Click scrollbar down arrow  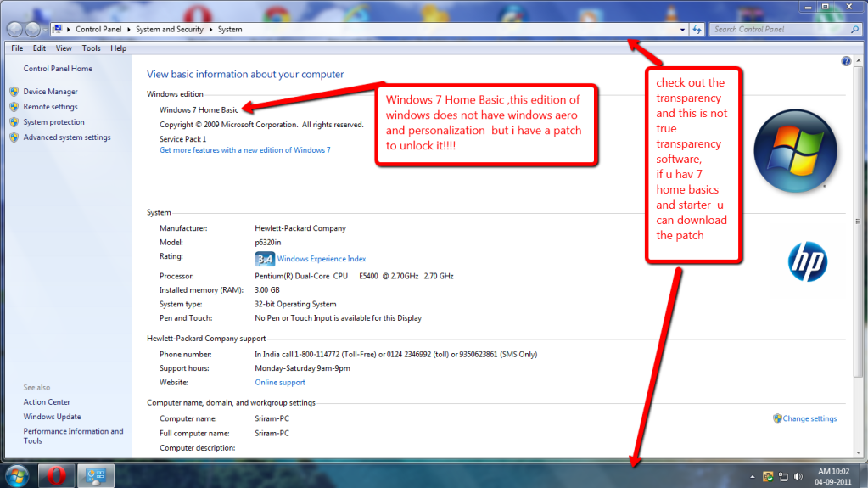pos(858,452)
